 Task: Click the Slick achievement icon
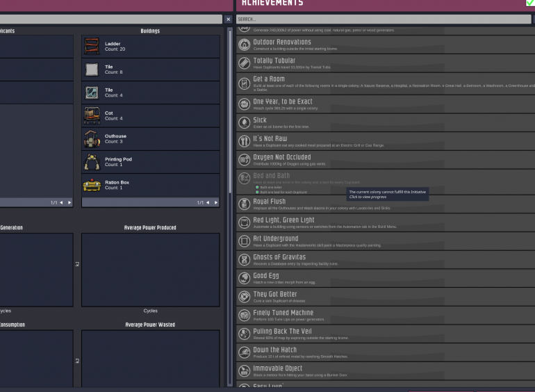pos(245,122)
